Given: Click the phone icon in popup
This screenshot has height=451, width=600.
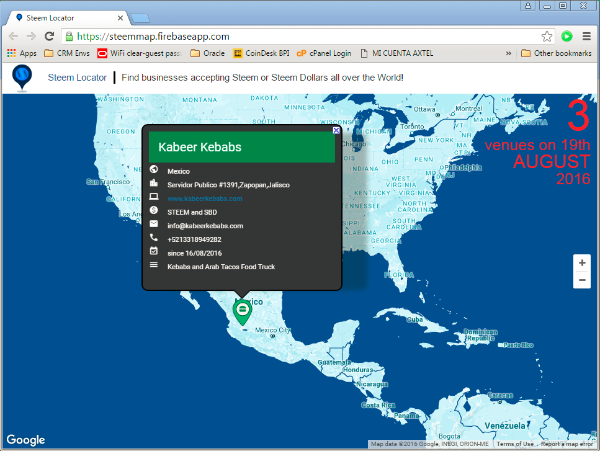Looking at the screenshot, I should [x=154, y=237].
